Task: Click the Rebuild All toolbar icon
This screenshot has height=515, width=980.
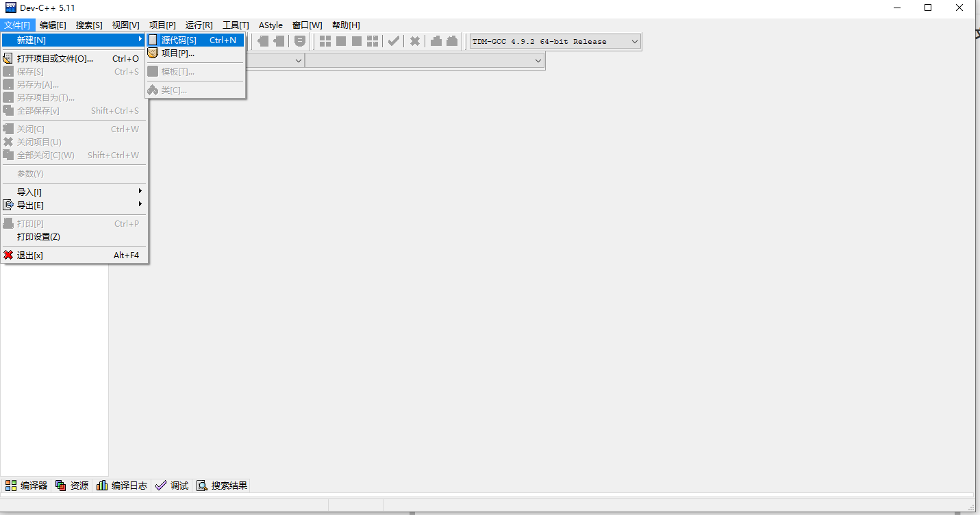Action: coord(373,41)
